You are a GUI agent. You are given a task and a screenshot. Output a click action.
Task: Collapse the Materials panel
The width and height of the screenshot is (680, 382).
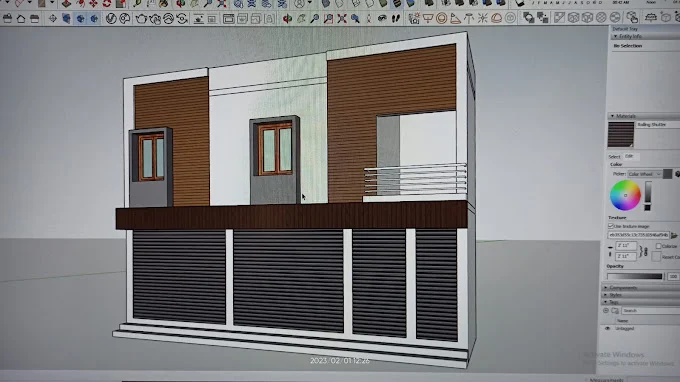(x=612, y=116)
